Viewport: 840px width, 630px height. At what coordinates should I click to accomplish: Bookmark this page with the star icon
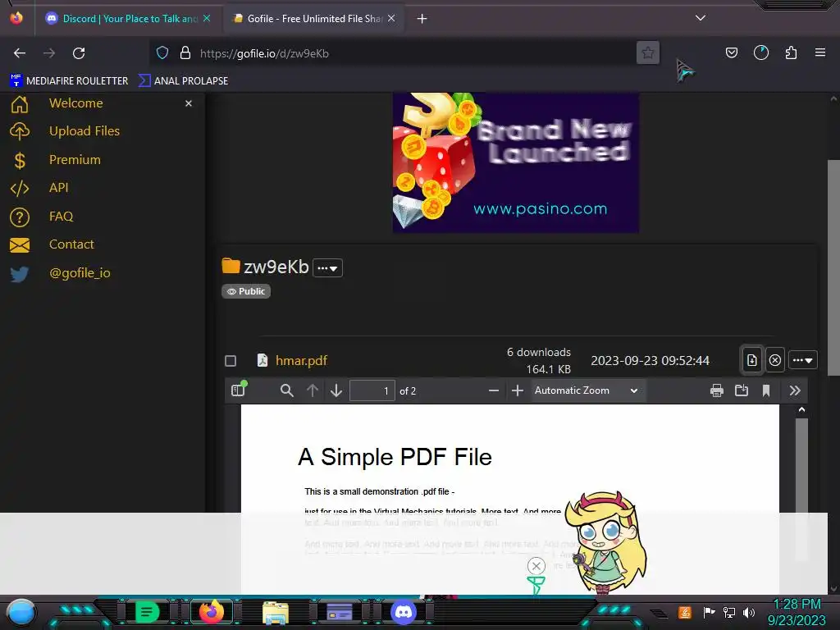[x=648, y=53]
